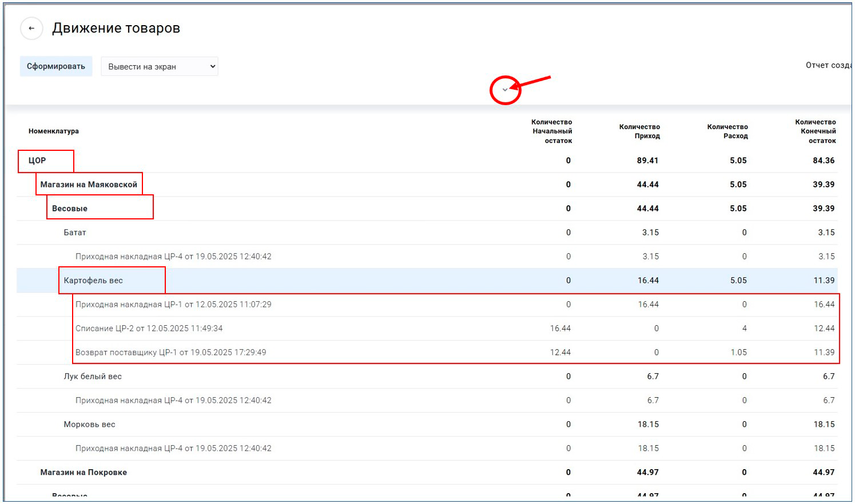Viewport: 855px width, 504px height.
Task: Select the Морковь вес row
Action: click(x=89, y=425)
